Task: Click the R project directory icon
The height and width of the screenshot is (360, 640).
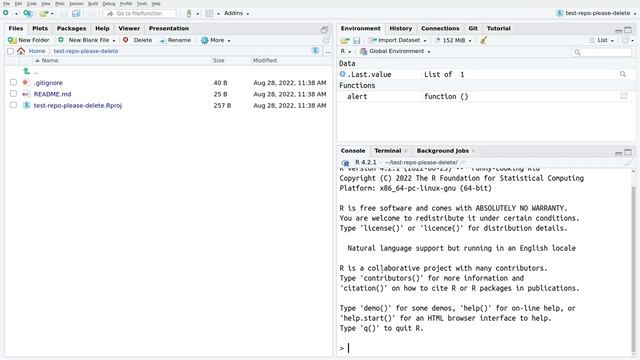Action: pos(315,51)
